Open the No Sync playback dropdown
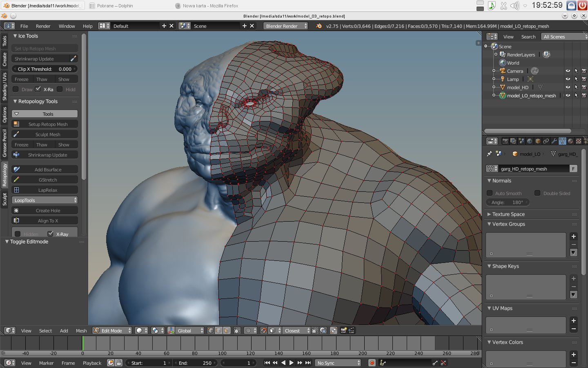 tap(339, 363)
